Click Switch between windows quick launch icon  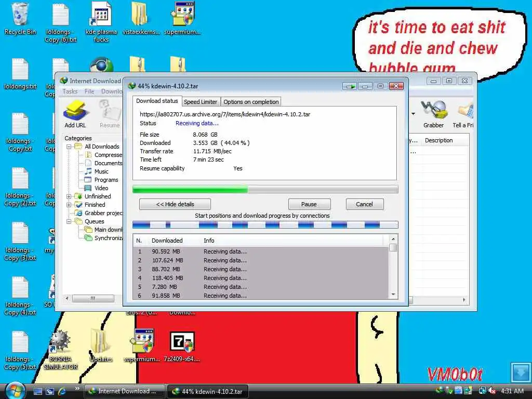click(x=50, y=391)
